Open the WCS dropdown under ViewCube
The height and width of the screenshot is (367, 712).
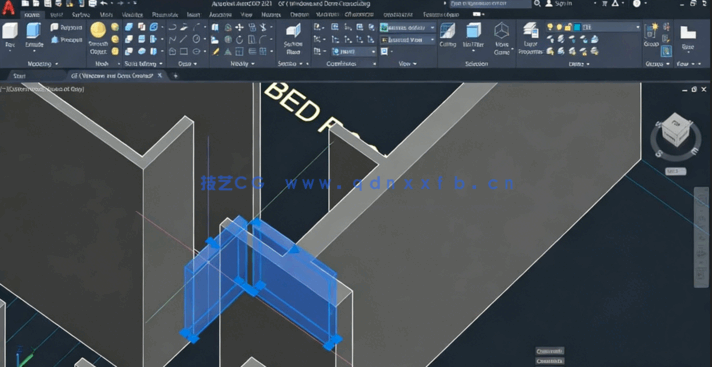point(675,171)
